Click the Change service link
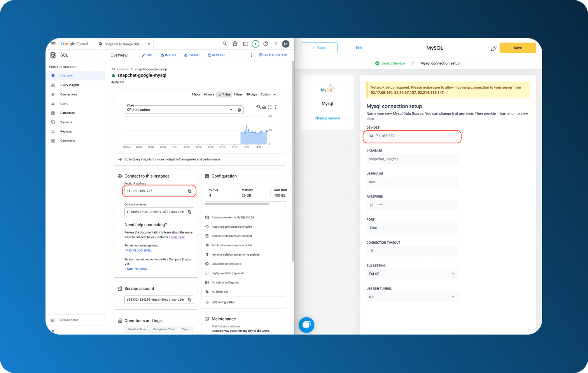588x373 pixels. tap(327, 118)
